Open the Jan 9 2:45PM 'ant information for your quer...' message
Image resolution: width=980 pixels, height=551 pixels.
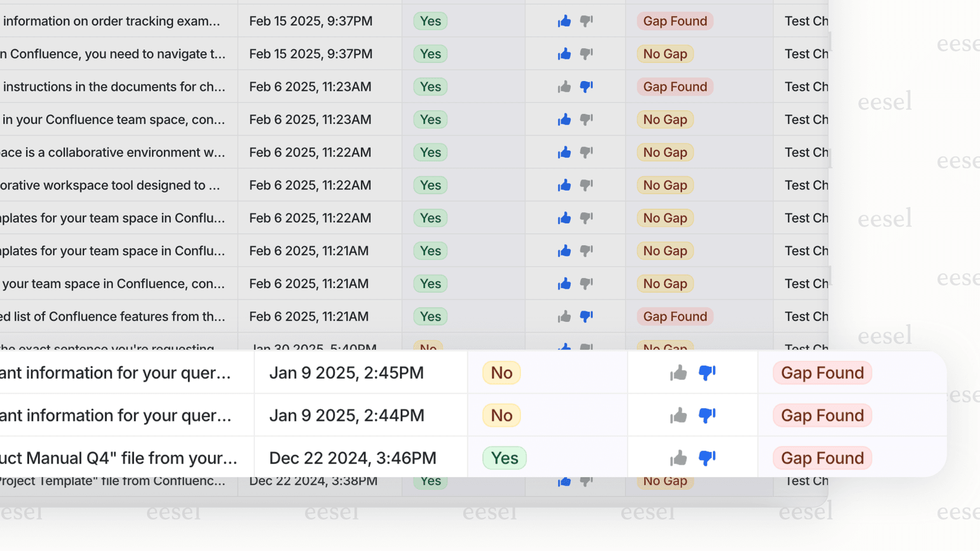click(x=116, y=373)
